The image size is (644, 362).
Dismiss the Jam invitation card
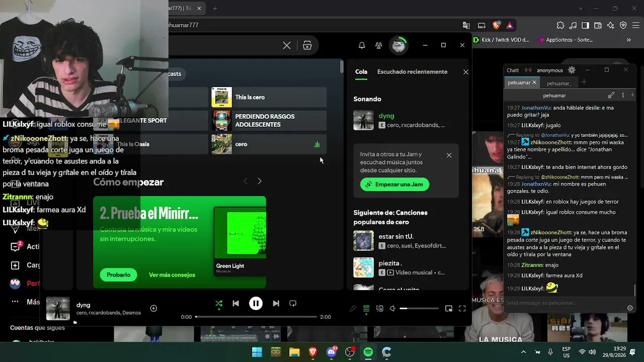[x=449, y=155]
